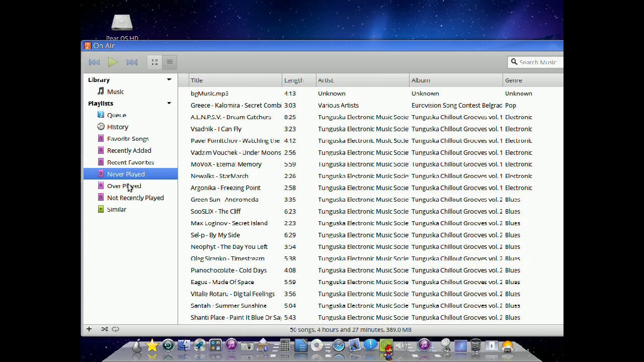Select the Similar playlist
Screen dimensions: 644x362
116,210
